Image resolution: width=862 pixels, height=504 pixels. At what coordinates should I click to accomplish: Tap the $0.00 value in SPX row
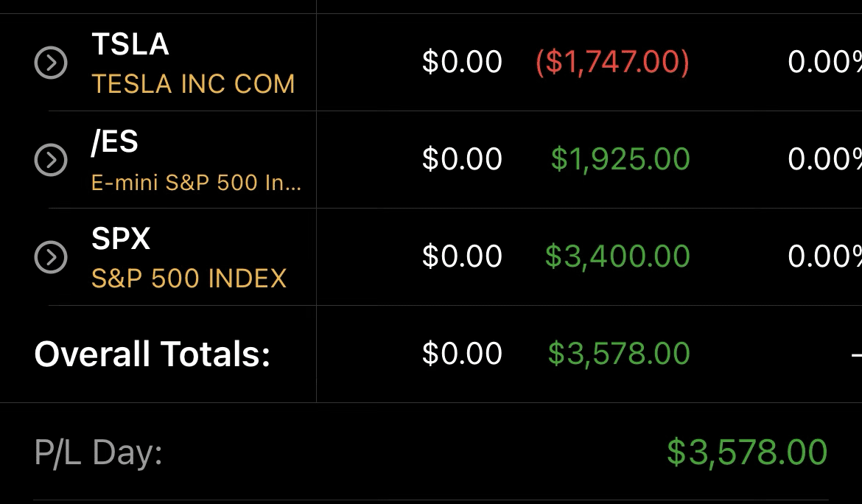462,257
